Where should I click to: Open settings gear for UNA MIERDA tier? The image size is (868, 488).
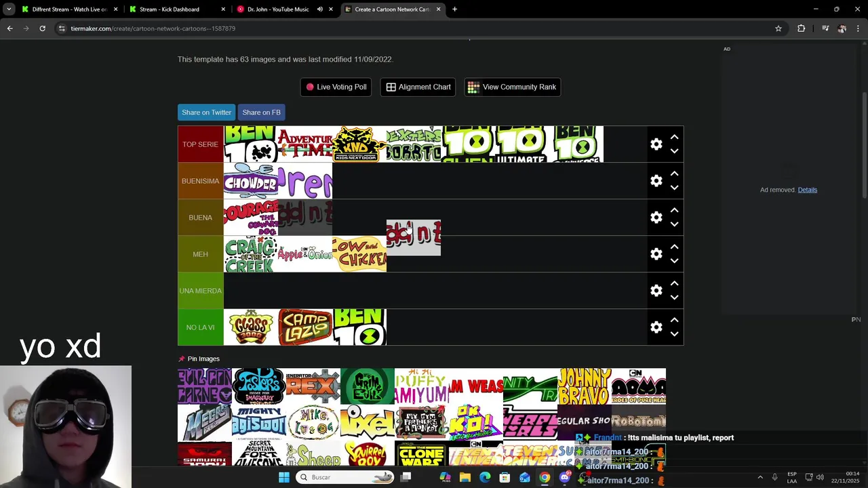coord(656,291)
